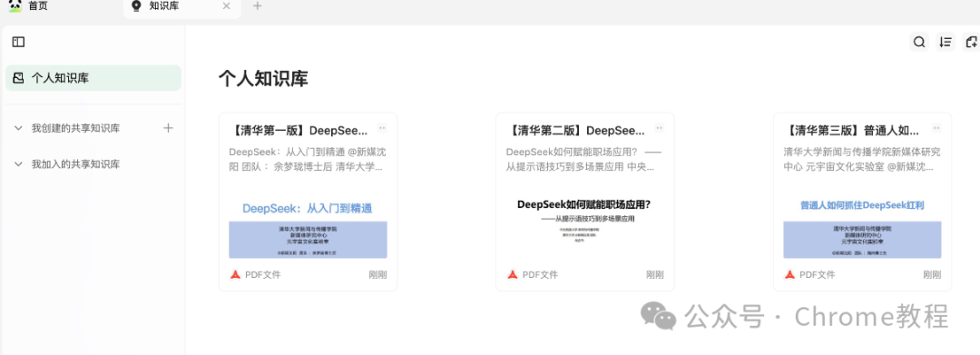The width and height of the screenshot is (980, 355).
Task: Open the 【清华第一版】DeepSeek card title
Action: pos(299,131)
